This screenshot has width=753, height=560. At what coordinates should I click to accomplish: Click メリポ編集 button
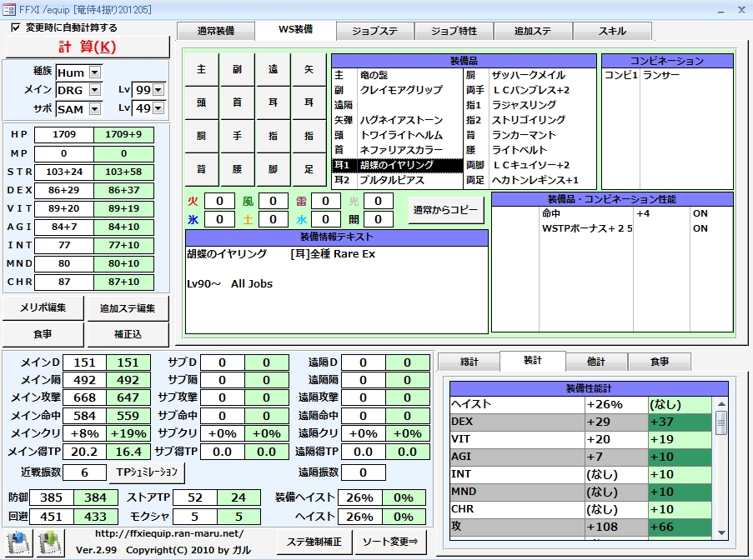(x=43, y=307)
